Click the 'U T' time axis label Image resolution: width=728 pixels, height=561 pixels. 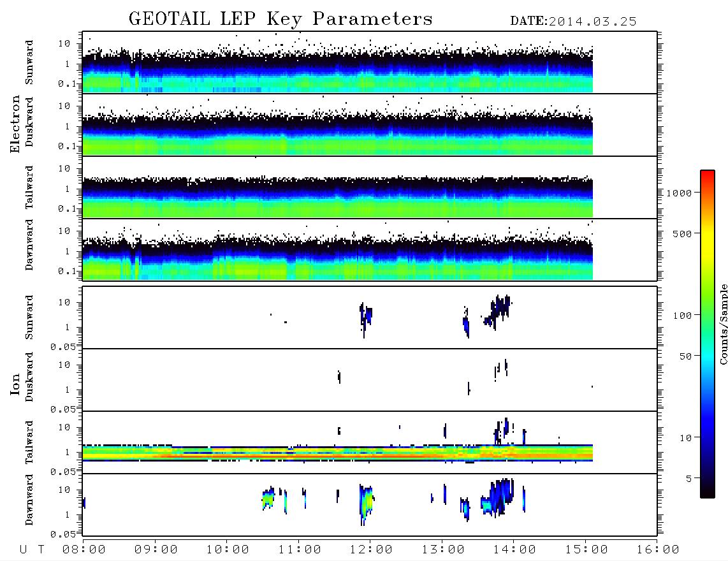tap(33, 550)
